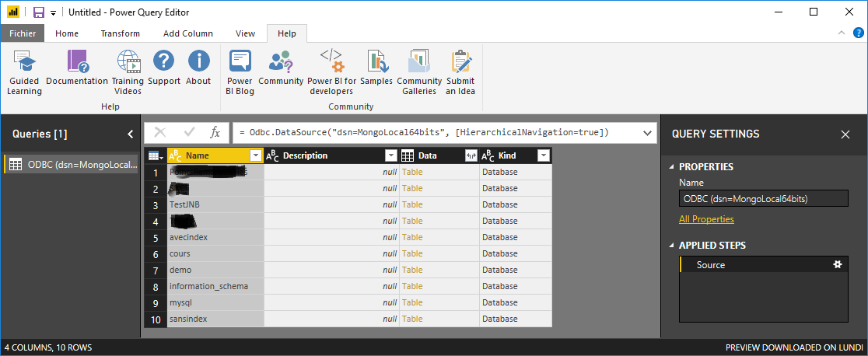This screenshot has height=356, width=868.
Task: Click the Description column data type icon
Action: 272,156
